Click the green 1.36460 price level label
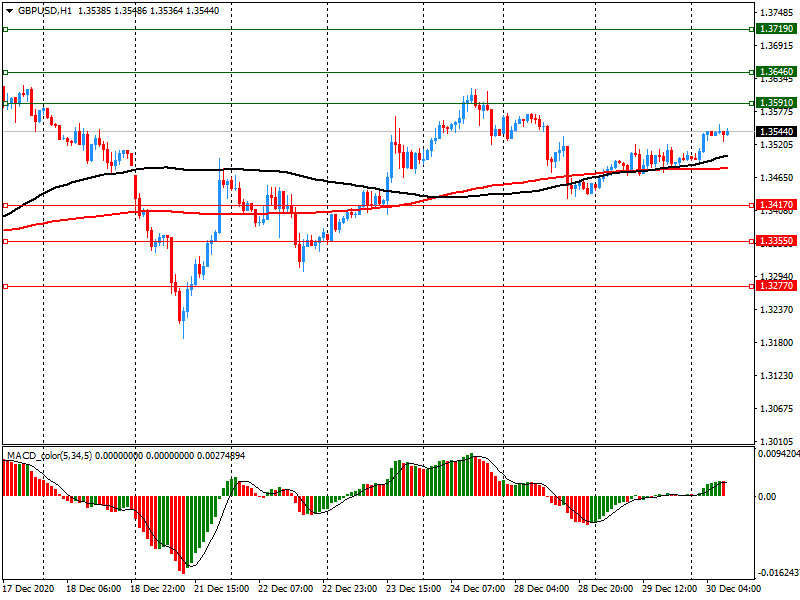Image resolution: width=800 pixels, height=600 pixels. coord(776,72)
